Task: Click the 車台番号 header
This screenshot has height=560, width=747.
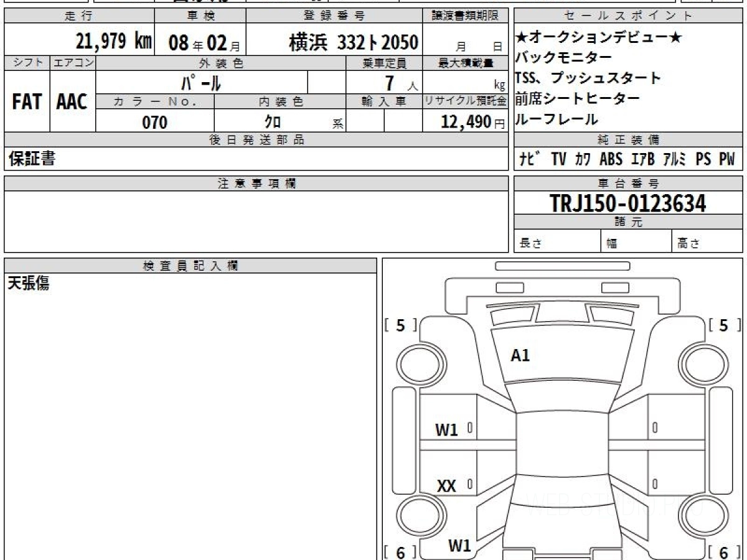Action: (629, 184)
